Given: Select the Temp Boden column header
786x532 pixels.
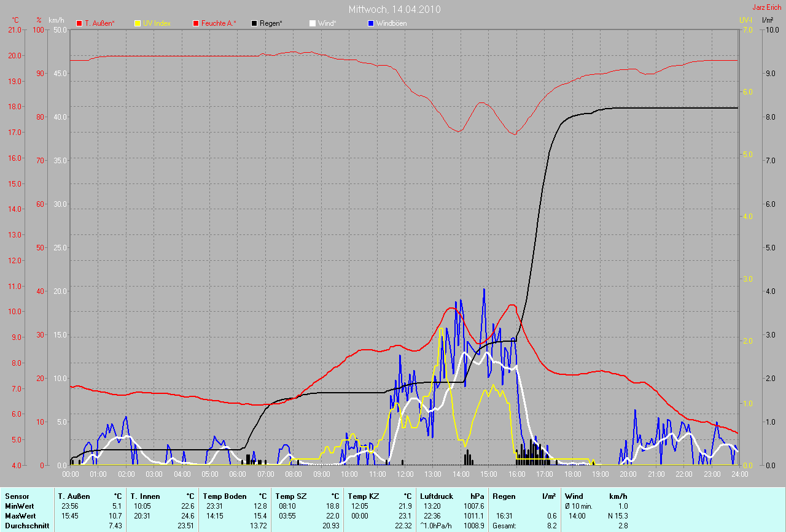Looking at the screenshot, I should point(225,496).
